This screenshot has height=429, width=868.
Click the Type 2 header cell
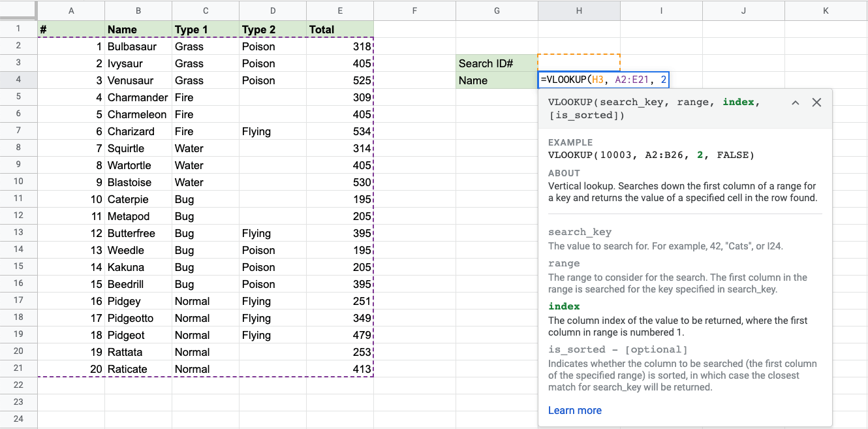272,29
